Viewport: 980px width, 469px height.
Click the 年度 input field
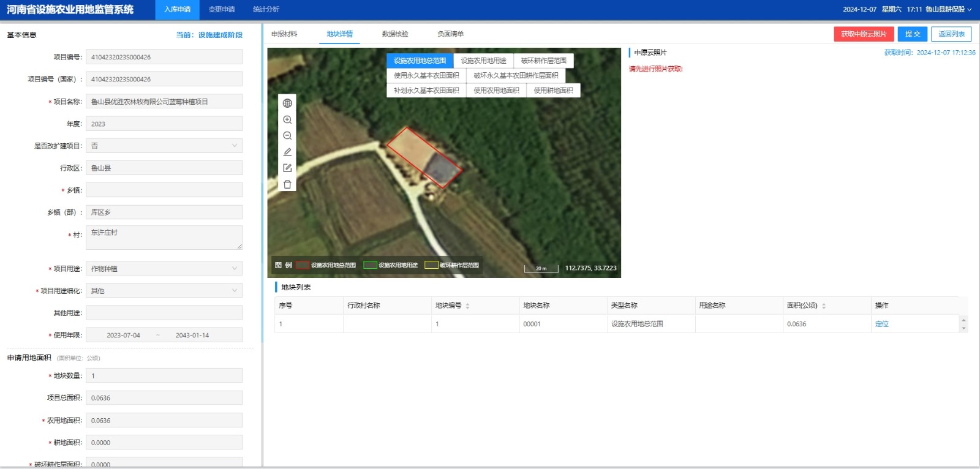pos(164,124)
